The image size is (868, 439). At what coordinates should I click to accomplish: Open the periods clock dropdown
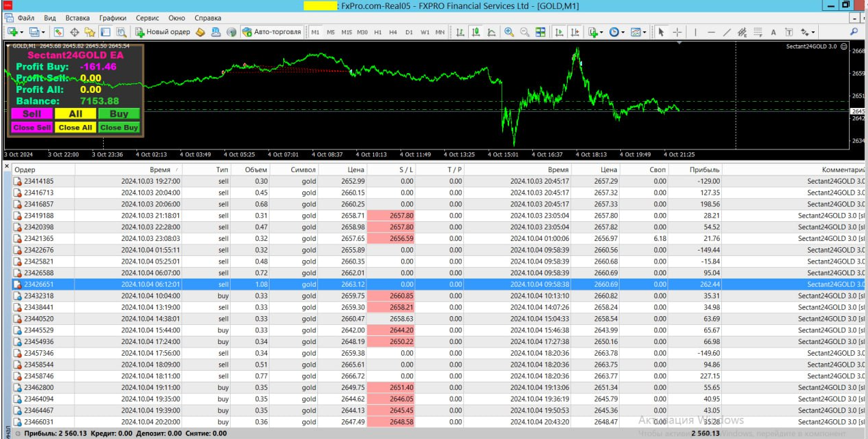[617, 32]
